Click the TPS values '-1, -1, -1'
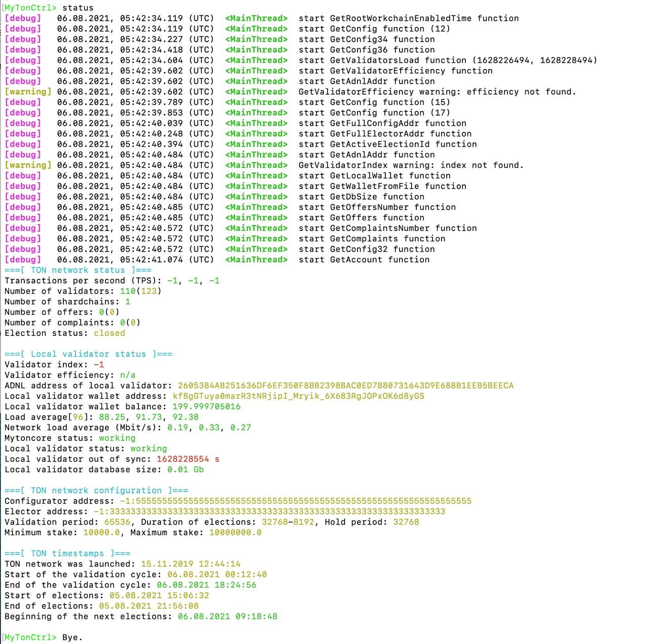The width and height of the screenshot is (649, 644). coord(193,281)
